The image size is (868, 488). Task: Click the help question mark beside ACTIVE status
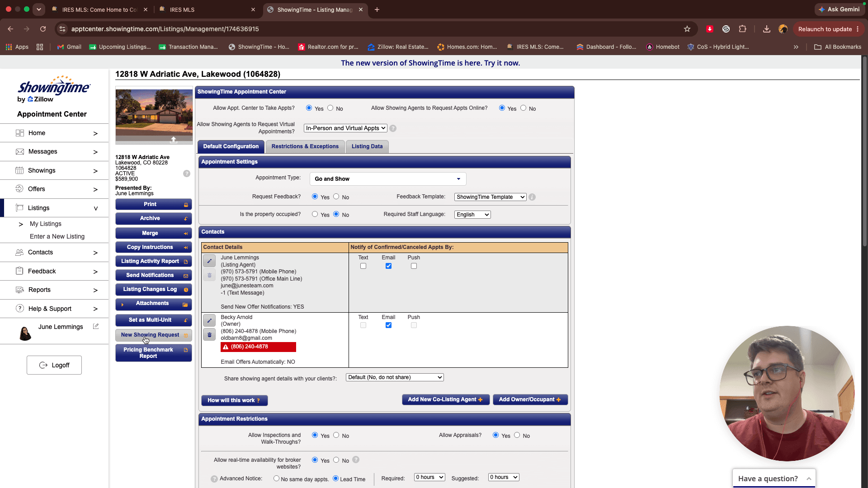(187, 174)
